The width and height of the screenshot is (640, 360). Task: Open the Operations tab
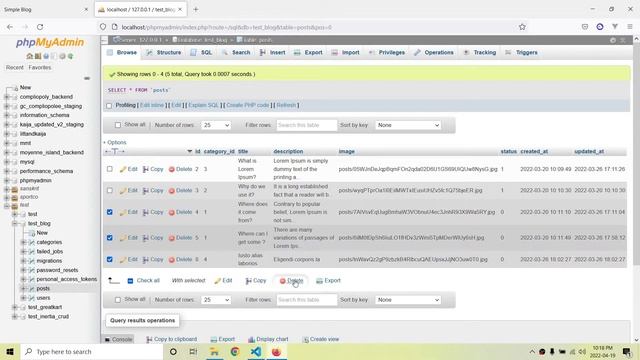pyautogui.click(x=434, y=53)
